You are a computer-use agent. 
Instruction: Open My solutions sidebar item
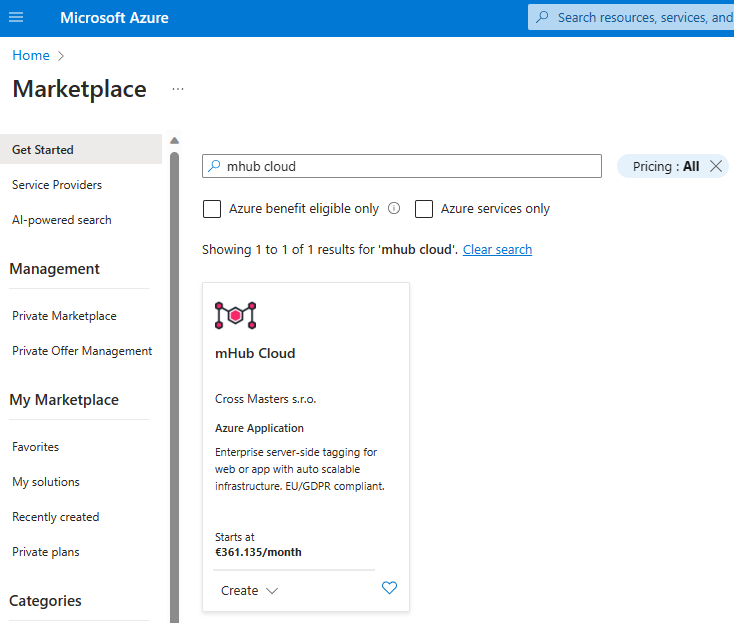[46, 482]
